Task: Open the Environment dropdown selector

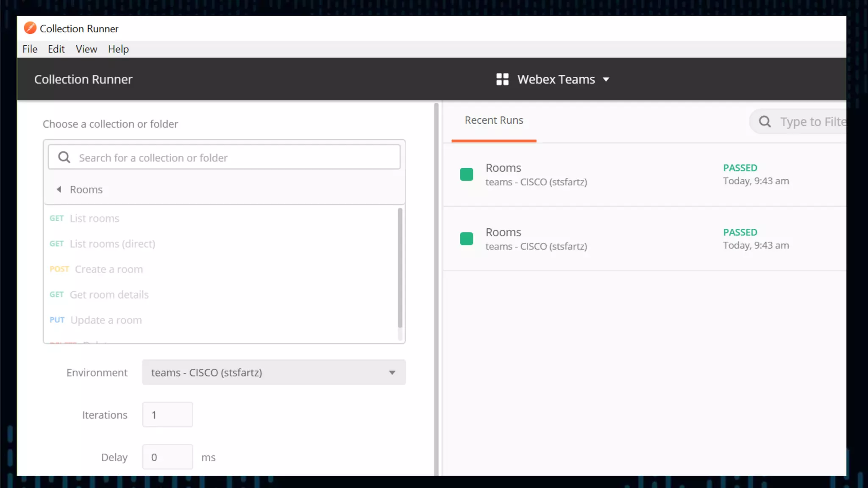Action: coord(273,372)
